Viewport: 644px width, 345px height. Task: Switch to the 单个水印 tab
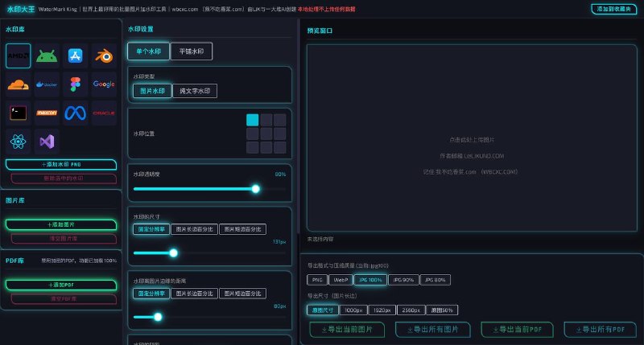pos(148,51)
